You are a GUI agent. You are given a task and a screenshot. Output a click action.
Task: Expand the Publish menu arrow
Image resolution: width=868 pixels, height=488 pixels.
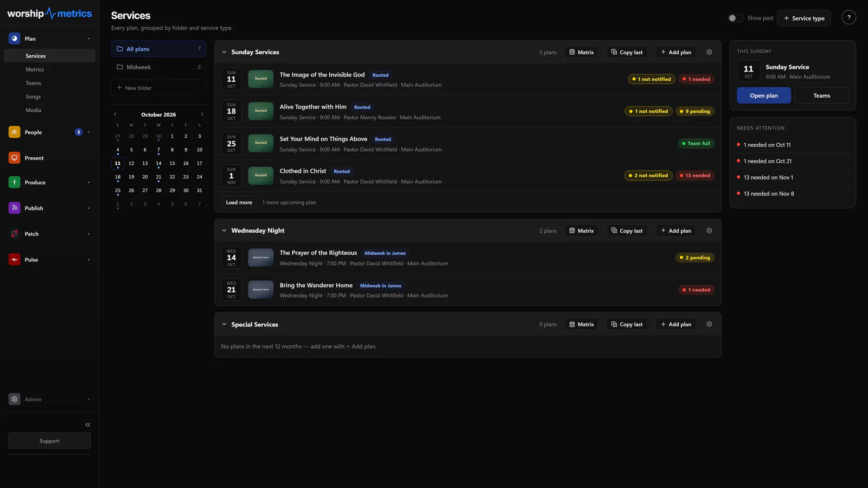89,208
